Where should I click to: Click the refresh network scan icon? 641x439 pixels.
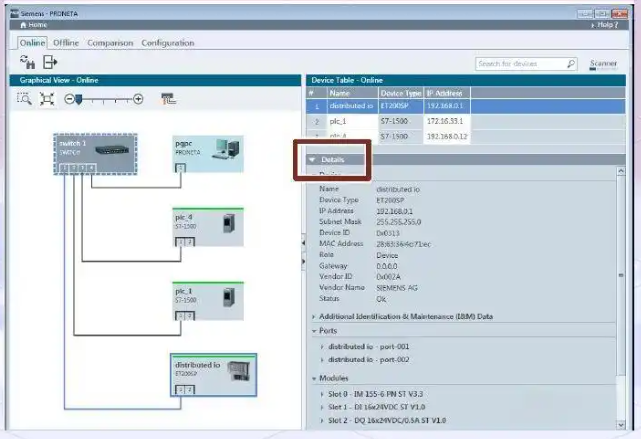[x=28, y=63]
